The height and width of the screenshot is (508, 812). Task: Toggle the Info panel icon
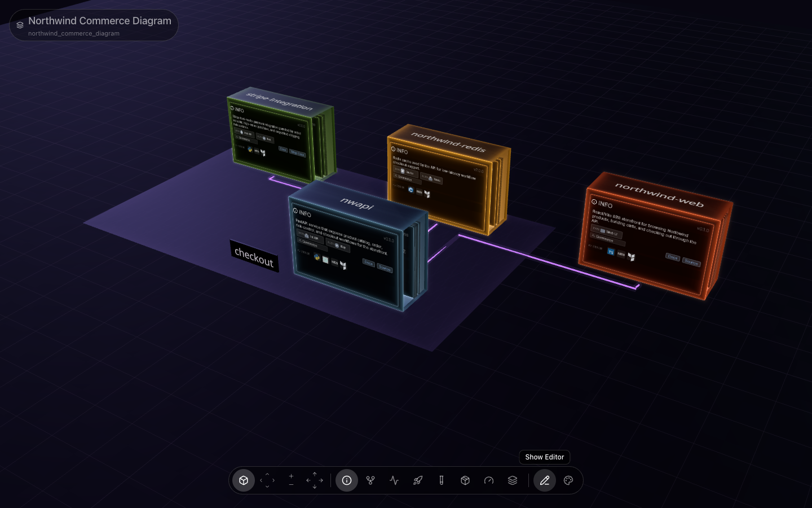tap(347, 480)
